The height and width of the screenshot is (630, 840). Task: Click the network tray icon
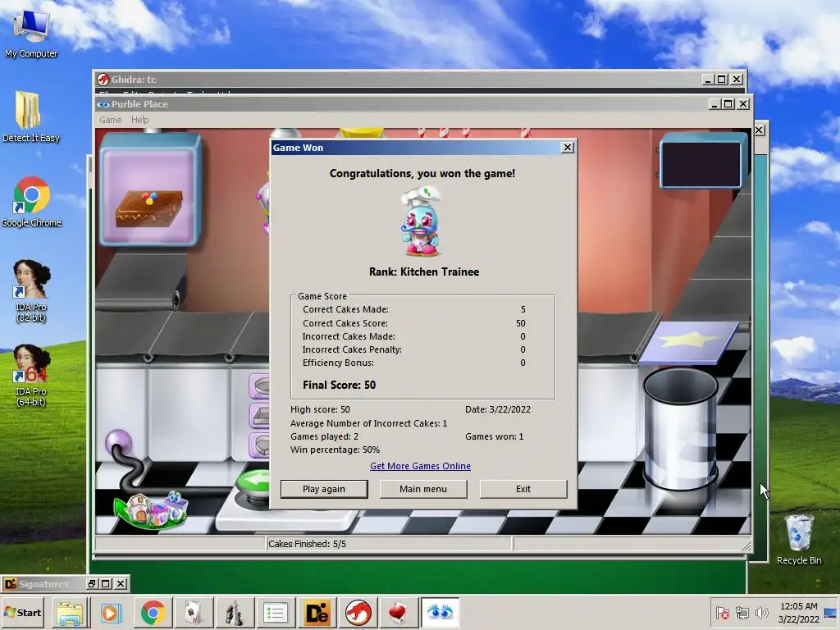pos(742,612)
